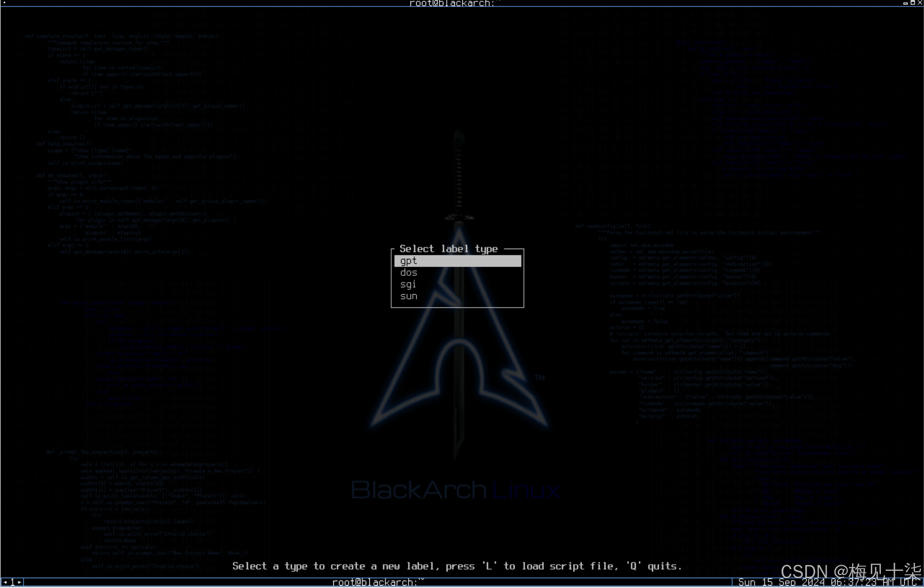Choose dos from label type list
The image size is (924, 588).
pyautogui.click(x=409, y=273)
